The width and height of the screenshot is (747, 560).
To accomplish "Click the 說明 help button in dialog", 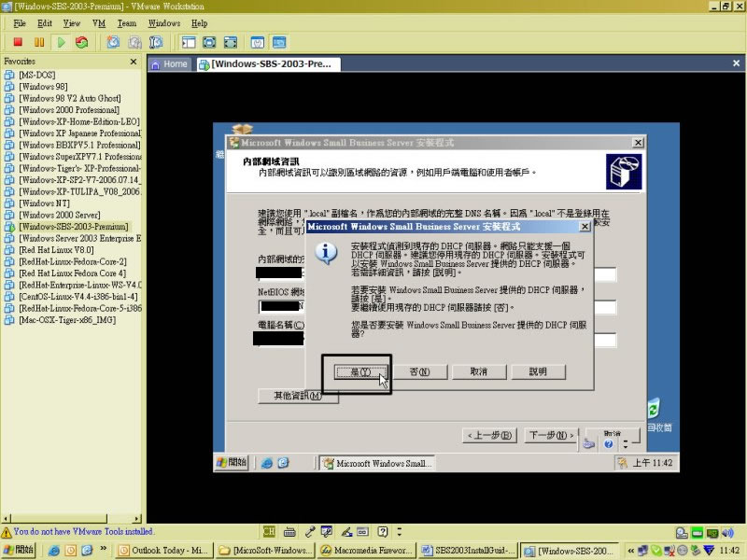I will click(538, 371).
